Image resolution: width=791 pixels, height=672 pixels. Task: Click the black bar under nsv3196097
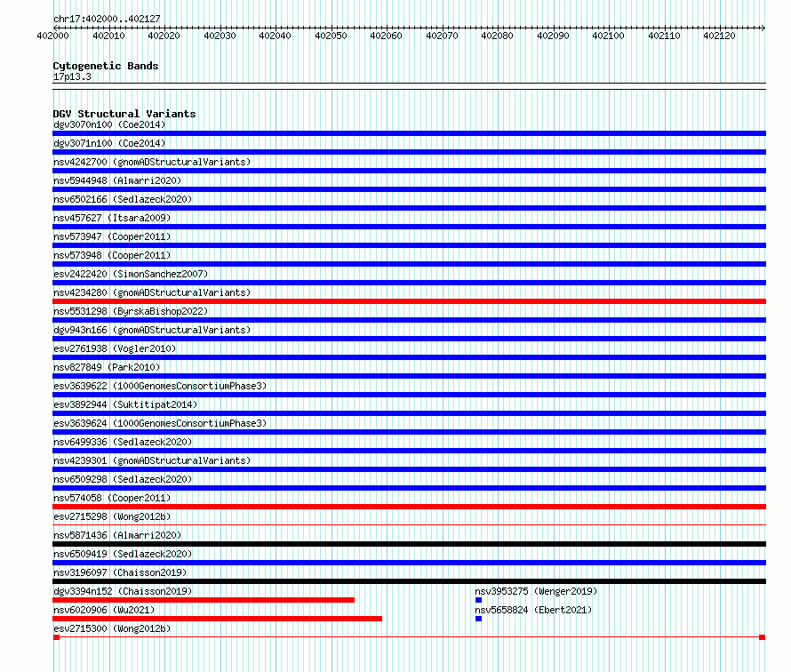pyautogui.click(x=409, y=581)
